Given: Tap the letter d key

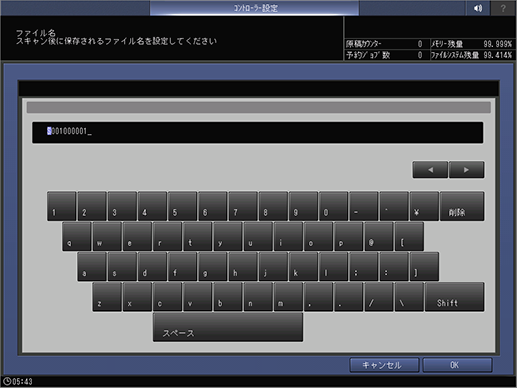Looking at the screenshot, I should click(152, 267).
